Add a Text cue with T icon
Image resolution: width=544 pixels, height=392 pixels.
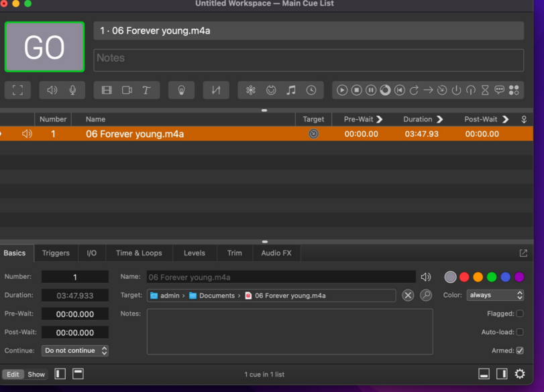[146, 90]
